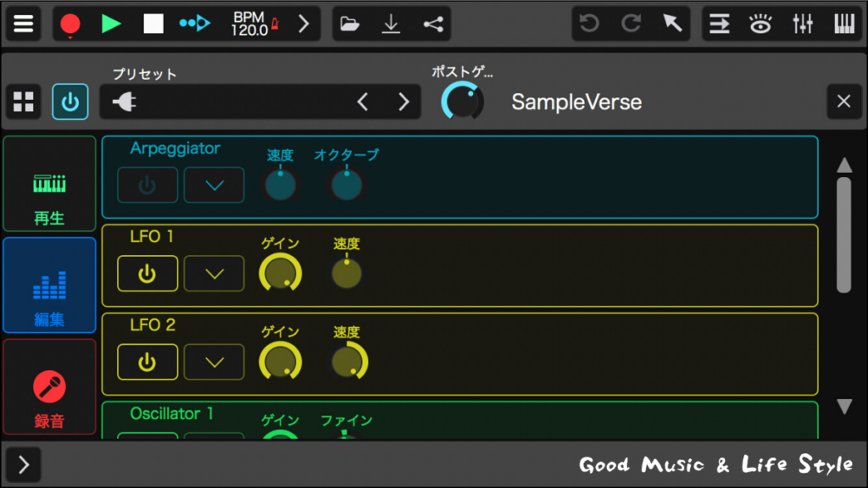Image resolution: width=868 pixels, height=488 pixels.
Task: Click the LFO 2 module title
Action: [153, 325]
